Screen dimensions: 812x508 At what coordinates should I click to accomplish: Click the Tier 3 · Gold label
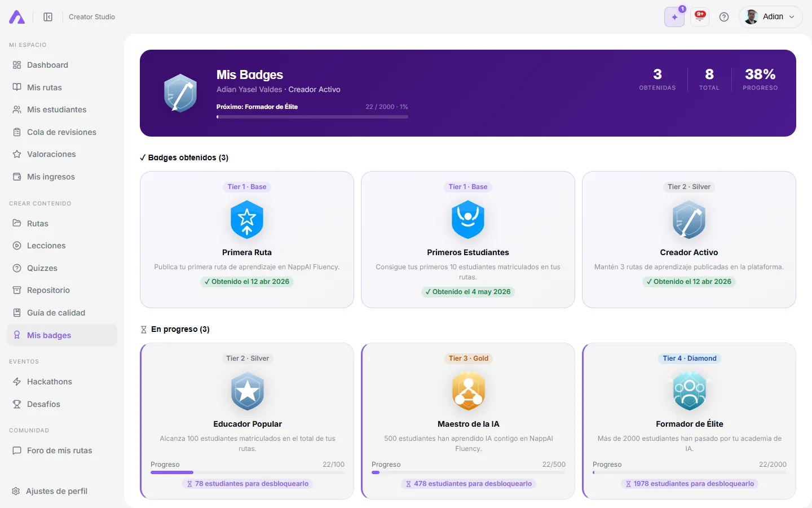point(469,358)
